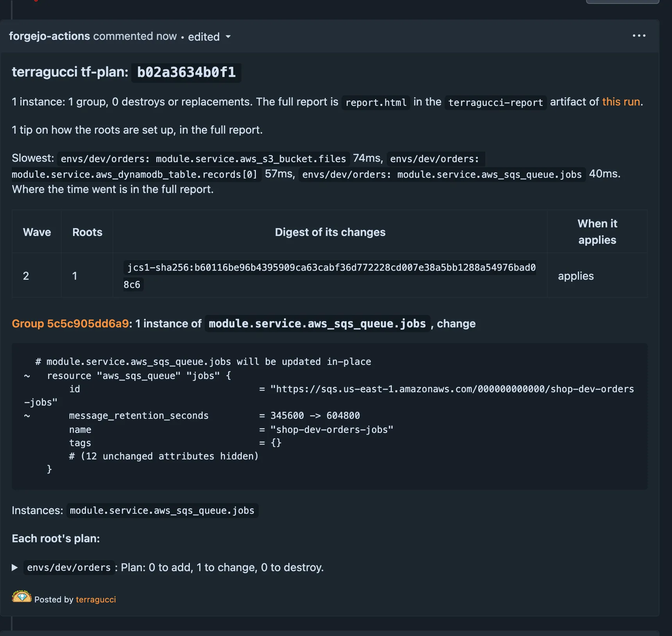Open the 'this run' link

click(621, 102)
